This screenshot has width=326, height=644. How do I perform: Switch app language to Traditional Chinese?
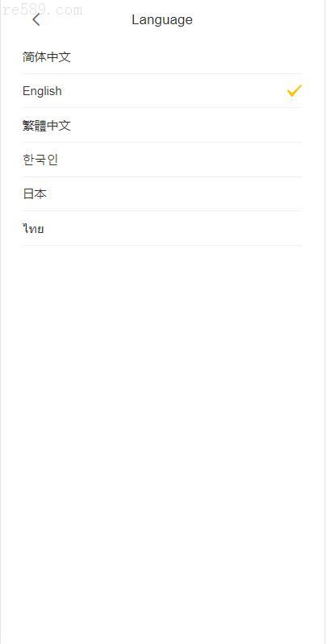pos(162,125)
